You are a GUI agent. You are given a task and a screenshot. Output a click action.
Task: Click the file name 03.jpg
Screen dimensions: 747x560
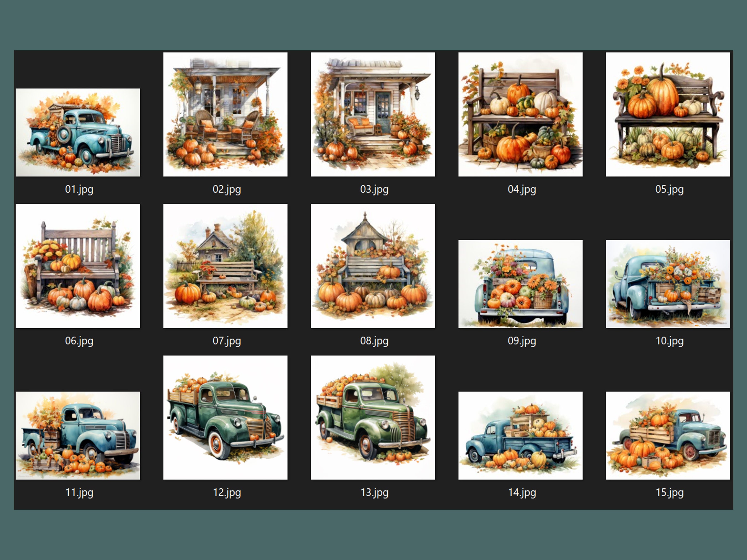click(375, 189)
